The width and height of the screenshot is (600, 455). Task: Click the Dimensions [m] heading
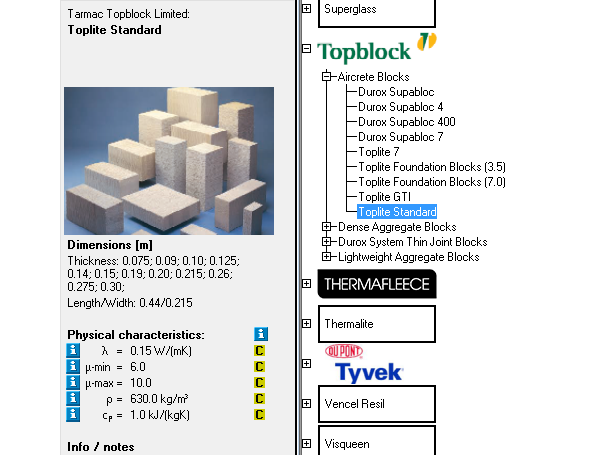(110, 245)
